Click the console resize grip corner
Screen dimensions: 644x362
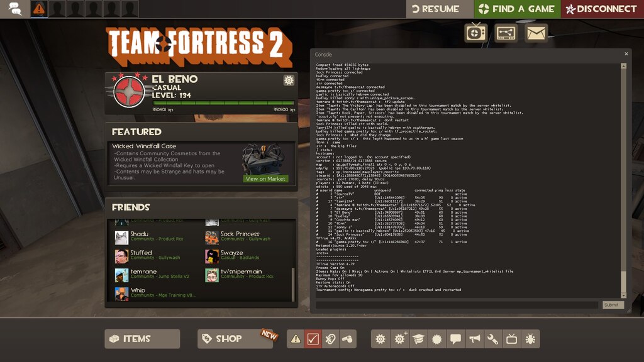click(x=629, y=311)
